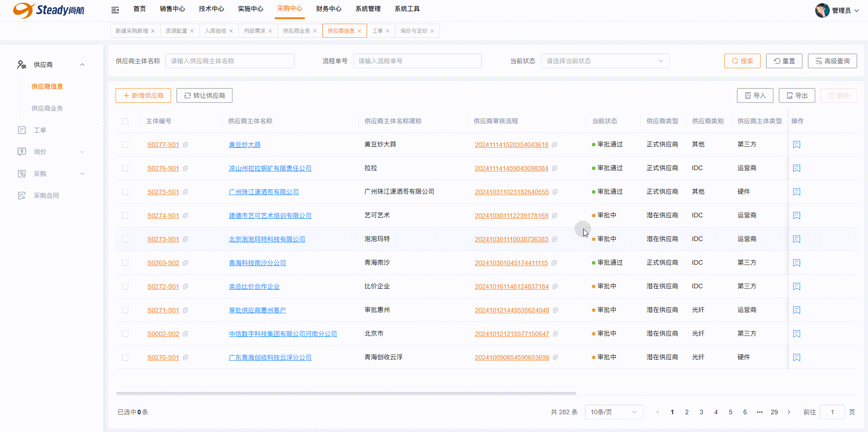This screenshot has height=432, width=868.
Task: Open 采购合同 in the sidebar
Action: (x=46, y=196)
